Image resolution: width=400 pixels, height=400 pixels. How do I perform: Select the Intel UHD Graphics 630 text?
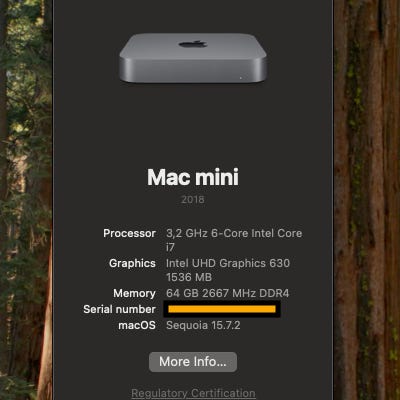click(228, 263)
